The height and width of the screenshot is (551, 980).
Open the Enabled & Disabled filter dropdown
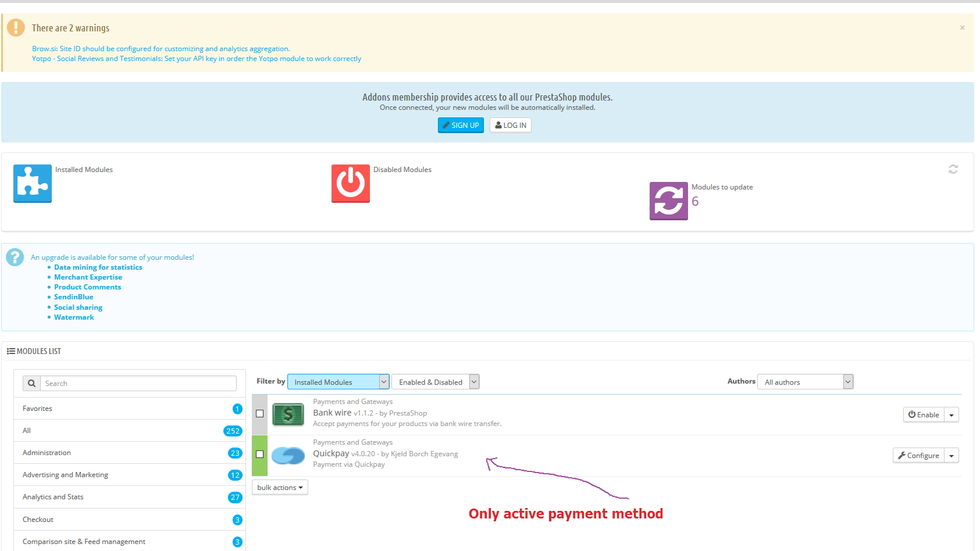click(x=436, y=382)
